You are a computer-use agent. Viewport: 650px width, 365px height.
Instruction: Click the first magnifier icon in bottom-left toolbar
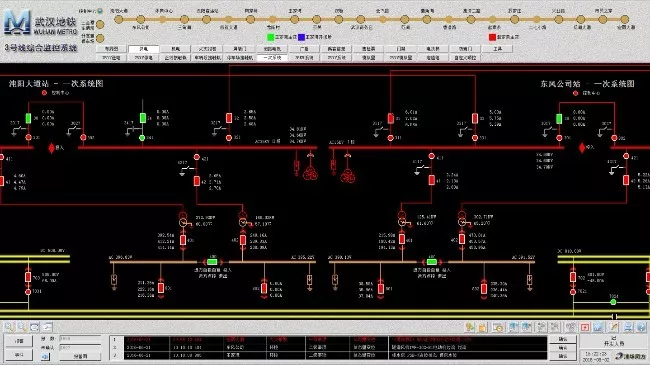point(10,327)
